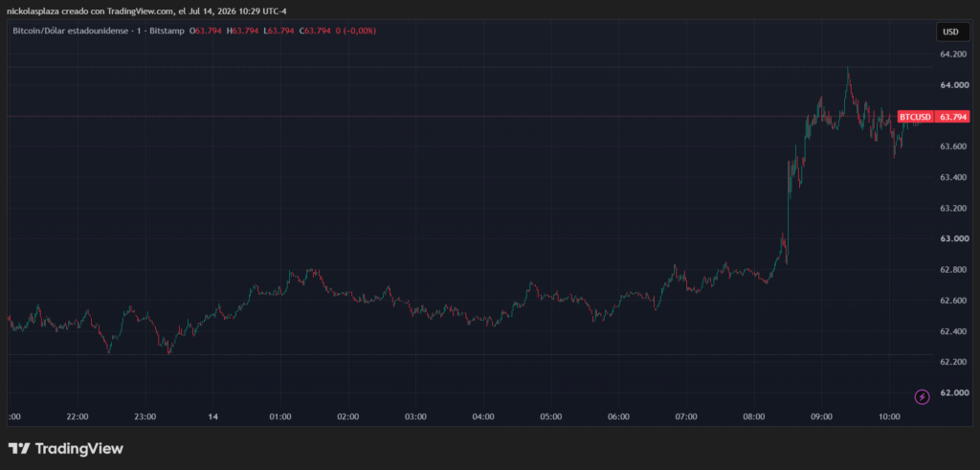This screenshot has height=470, width=980.
Task: Click the 62.800 price axis label
Action: click(952, 269)
